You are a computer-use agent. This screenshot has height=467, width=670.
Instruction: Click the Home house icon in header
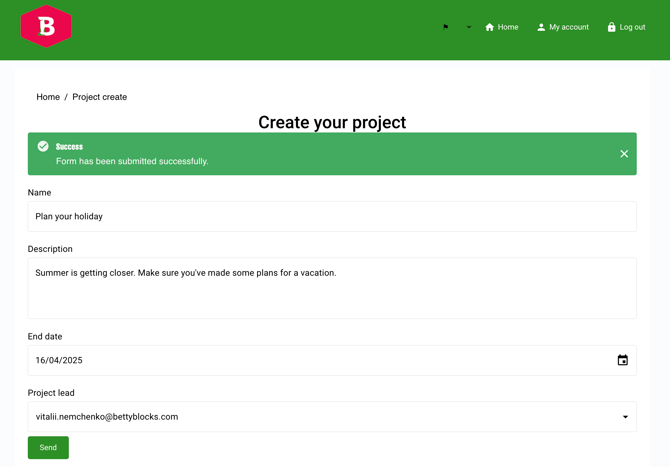coord(490,27)
